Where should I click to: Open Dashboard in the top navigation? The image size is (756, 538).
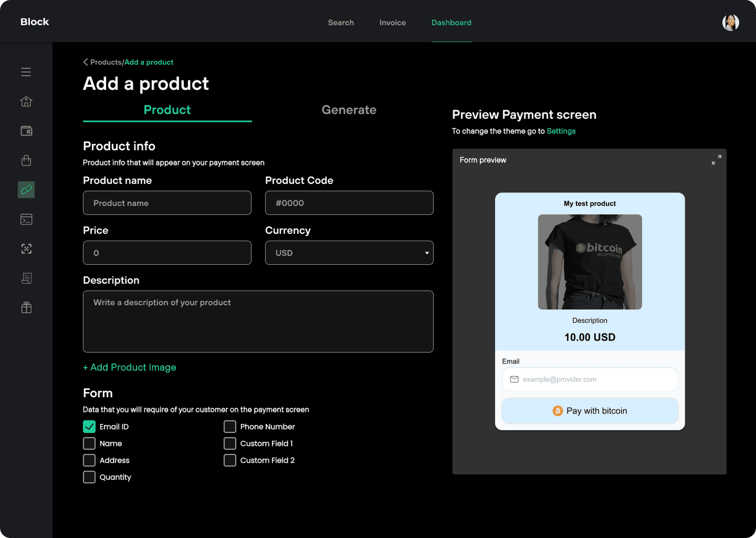coord(451,23)
